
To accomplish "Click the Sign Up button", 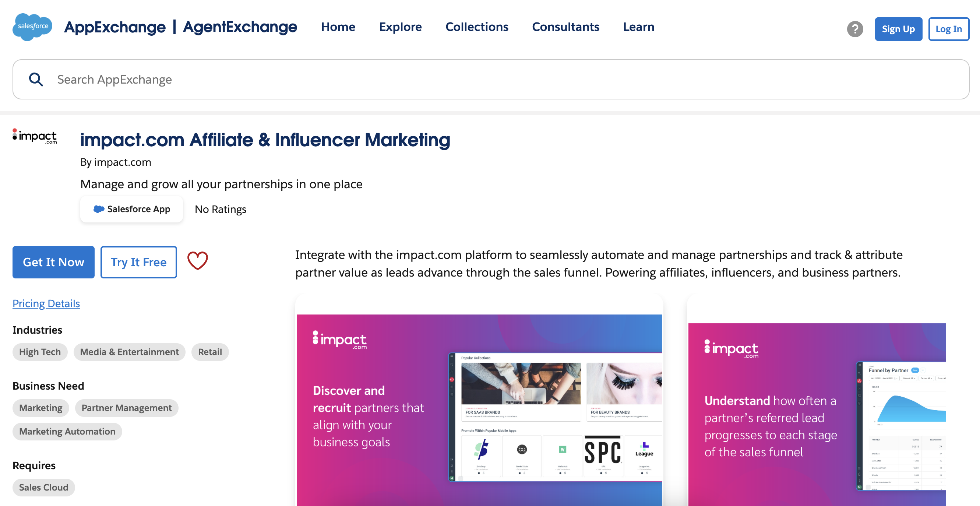I will tap(898, 29).
